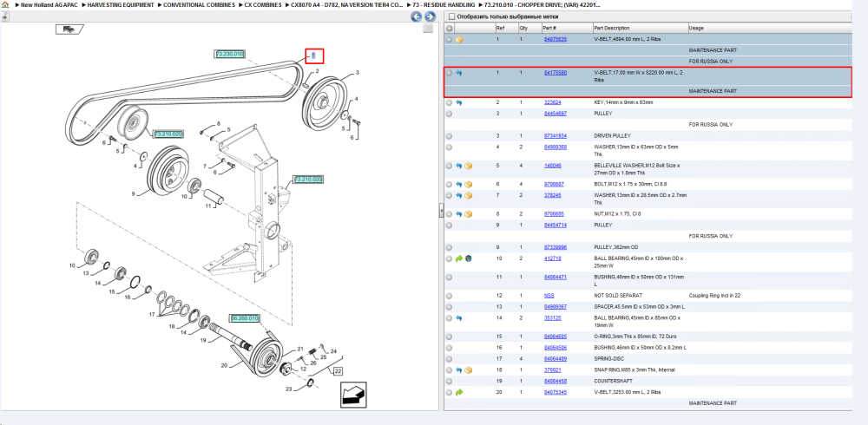
Task: Click the plus icon for COUNTERSHAFT 84064458
Action: pos(449,382)
